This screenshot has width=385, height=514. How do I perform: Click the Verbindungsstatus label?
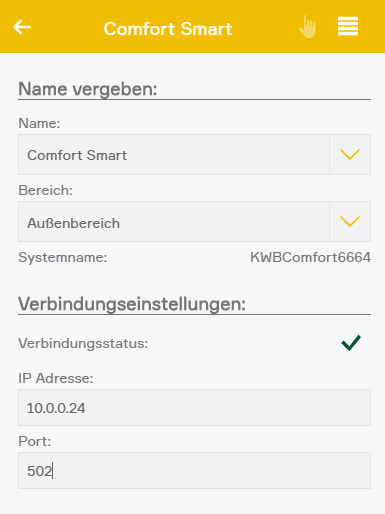coord(83,343)
